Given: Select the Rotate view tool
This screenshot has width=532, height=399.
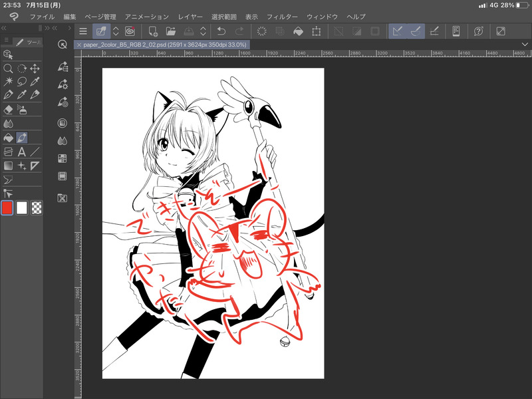Looking at the screenshot, I should (x=22, y=68).
